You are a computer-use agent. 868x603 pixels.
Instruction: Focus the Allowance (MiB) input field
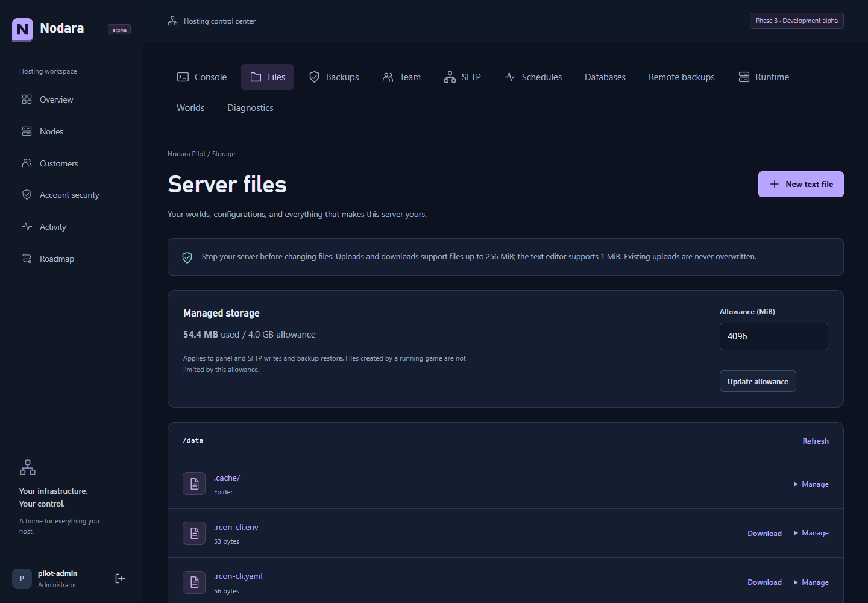(773, 336)
